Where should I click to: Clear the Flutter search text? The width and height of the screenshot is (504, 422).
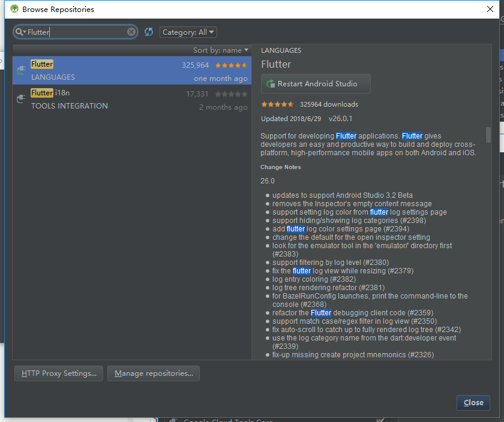tap(131, 32)
